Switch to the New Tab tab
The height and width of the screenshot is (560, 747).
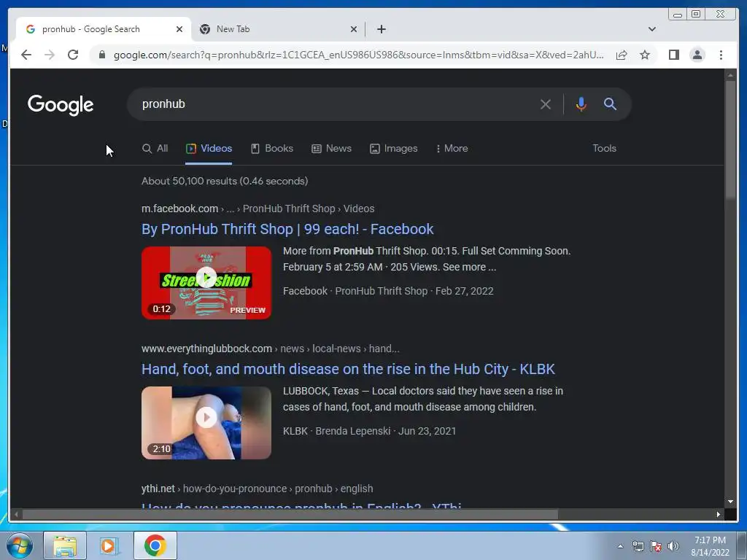point(279,29)
